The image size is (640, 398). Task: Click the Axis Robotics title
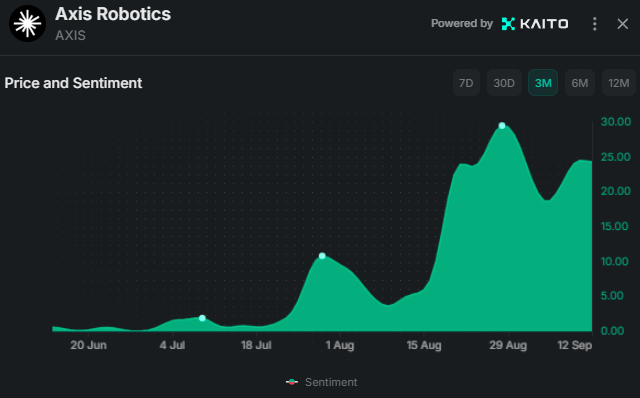coord(113,14)
